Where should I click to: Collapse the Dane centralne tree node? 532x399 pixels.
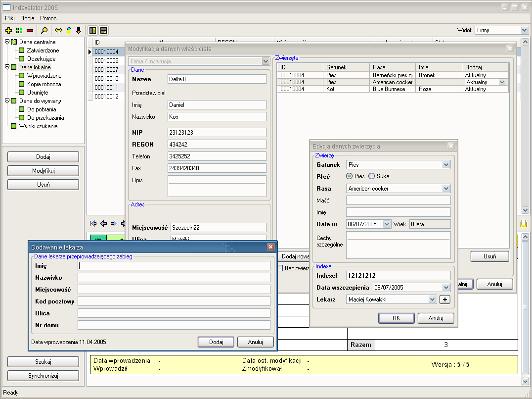coord(6,42)
